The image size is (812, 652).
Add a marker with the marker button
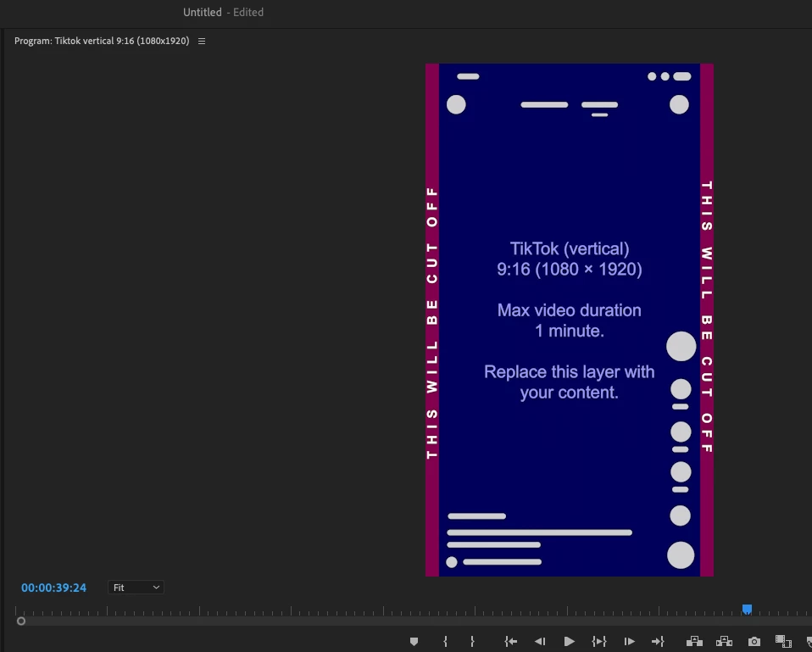[x=414, y=642]
